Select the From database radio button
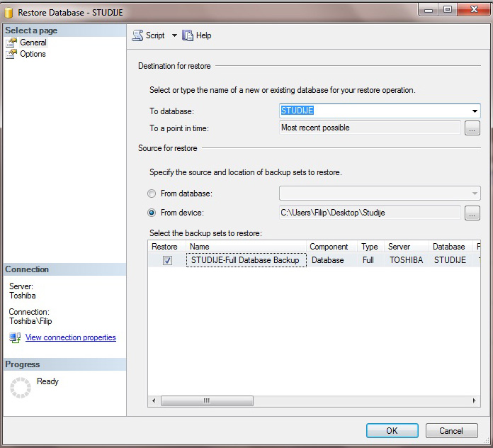 (x=152, y=194)
